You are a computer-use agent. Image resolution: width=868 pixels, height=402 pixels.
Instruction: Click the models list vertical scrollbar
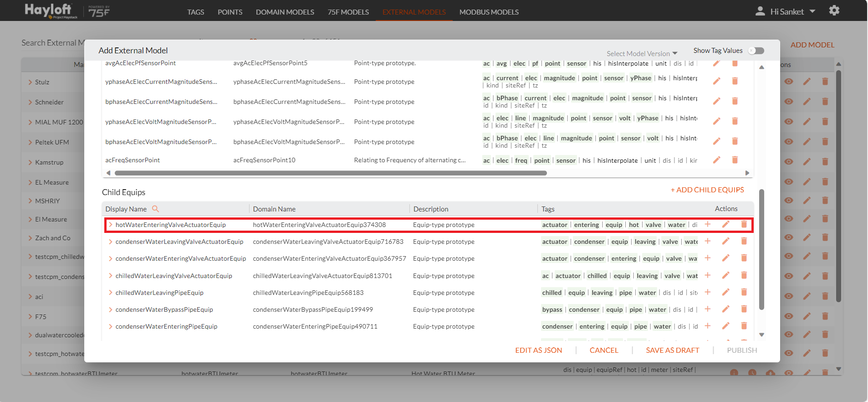pyautogui.click(x=838, y=186)
